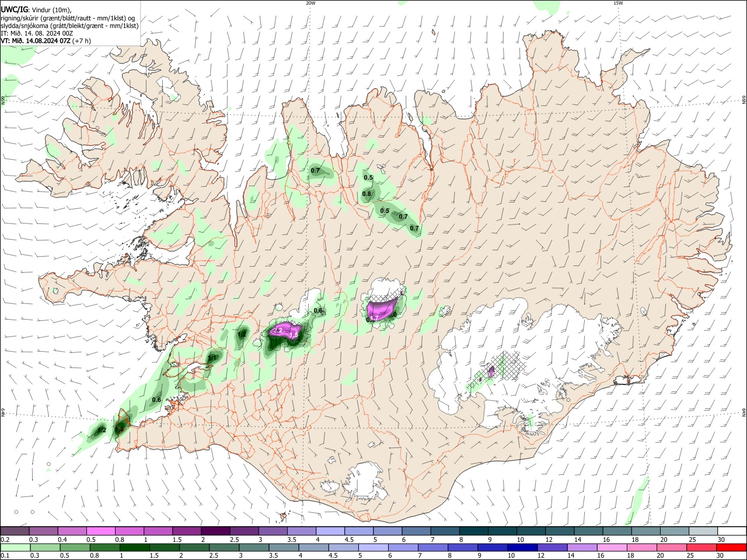Click the '0.8' precipitation value on the map
Image resolution: width=747 pixels, height=560 pixels.
366,194
